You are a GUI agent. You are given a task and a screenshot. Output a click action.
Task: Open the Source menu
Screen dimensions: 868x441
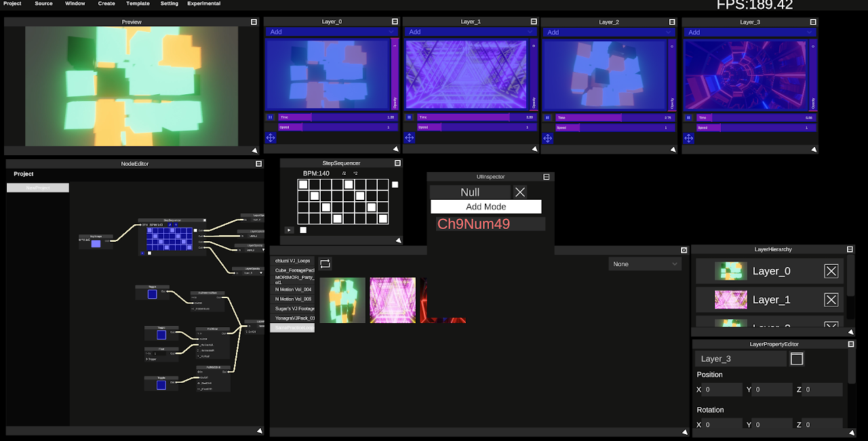(x=43, y=3)
